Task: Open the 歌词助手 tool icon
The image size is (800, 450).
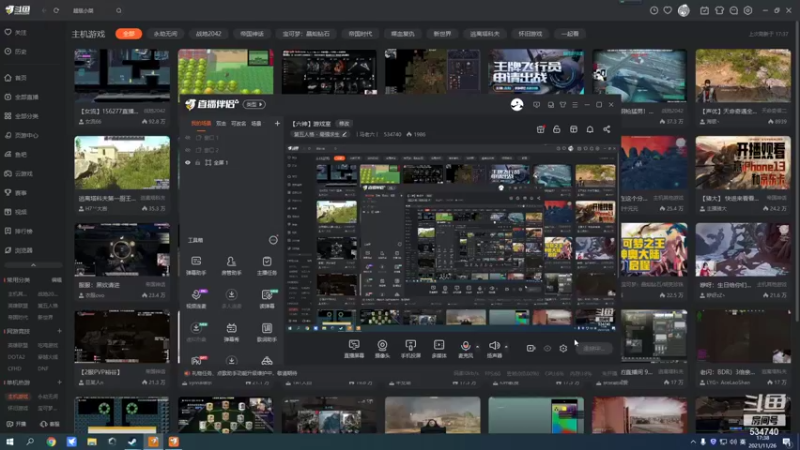Action: [267, 332]
